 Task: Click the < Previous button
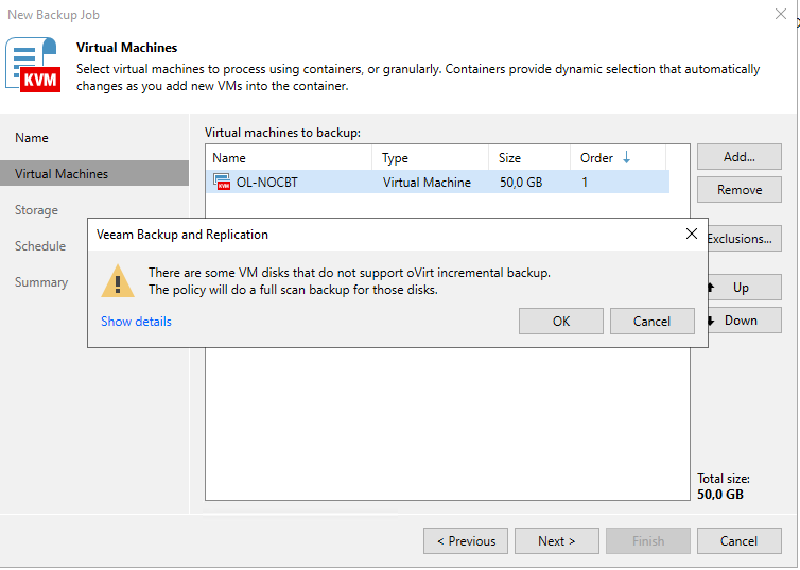tap(465, 541)
